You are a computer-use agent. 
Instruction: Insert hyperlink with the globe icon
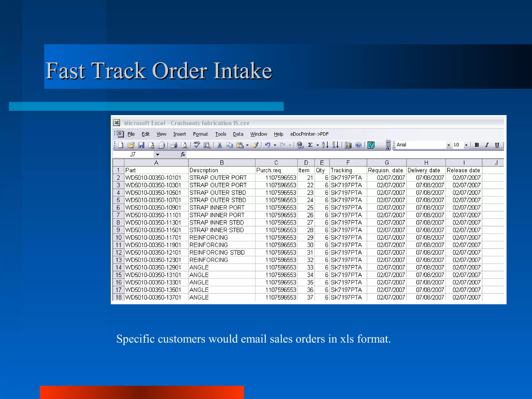[300, 145]
